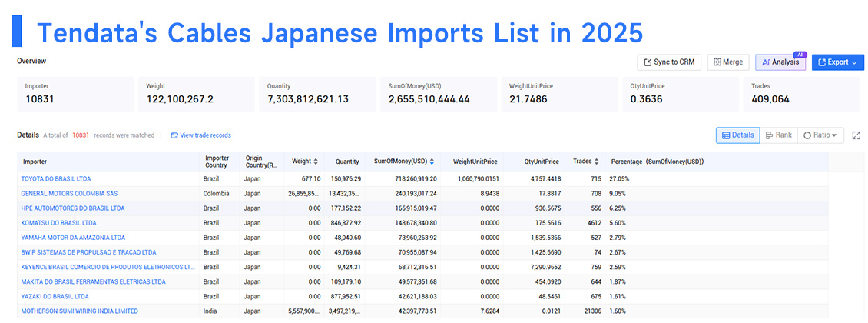Click the Sync to CRM button
This screenshot has width=868, height=323.
coord(669,62)
